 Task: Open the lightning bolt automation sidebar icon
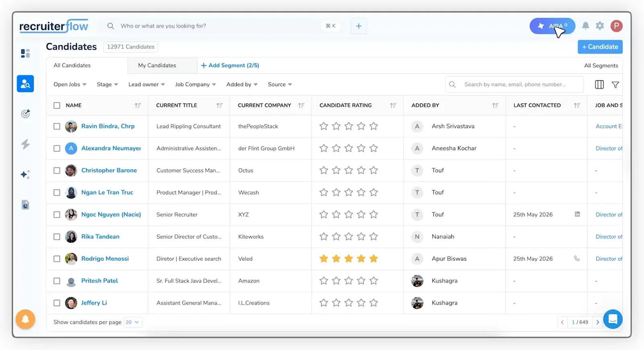pyautogui.click(x=25, y=144)
